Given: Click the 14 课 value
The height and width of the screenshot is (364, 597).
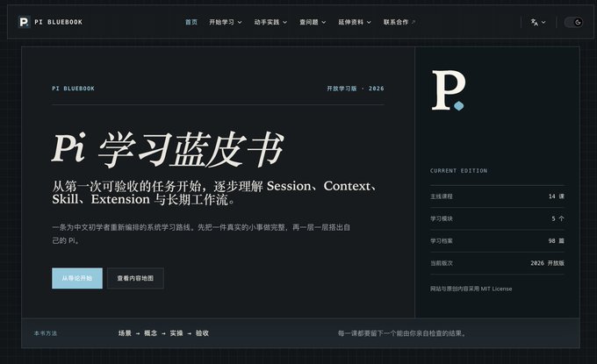Looking at the screenshot, I should (x=557, y=196).
